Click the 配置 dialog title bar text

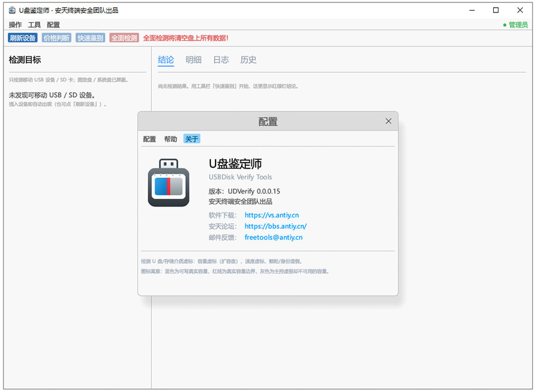point(267,122)
